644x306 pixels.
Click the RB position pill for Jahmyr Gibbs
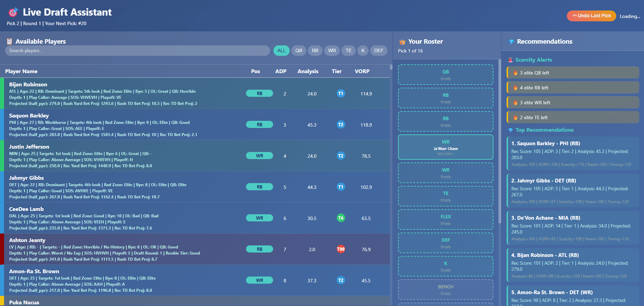[x=260, y=187]
